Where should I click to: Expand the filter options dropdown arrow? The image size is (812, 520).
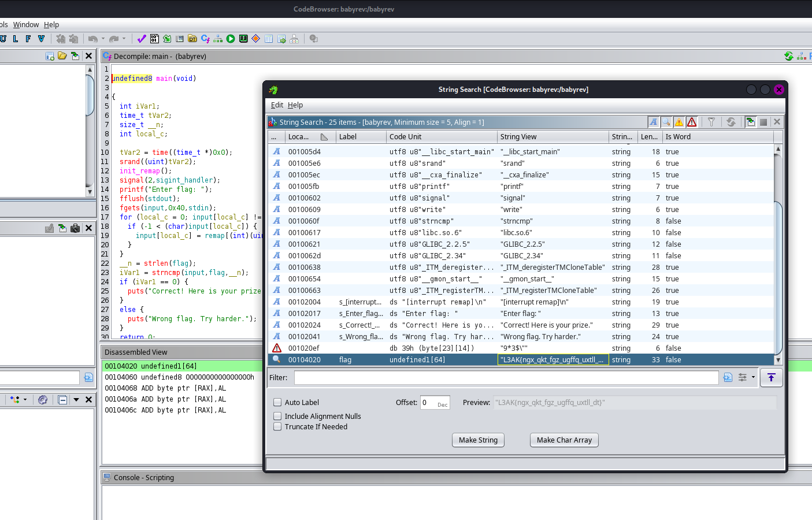point(753,377)
